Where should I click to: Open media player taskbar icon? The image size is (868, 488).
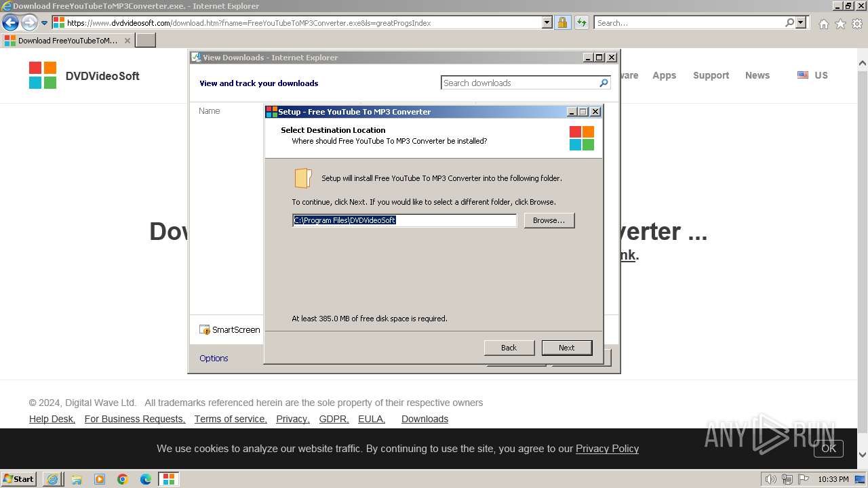(x=100, y=479)
